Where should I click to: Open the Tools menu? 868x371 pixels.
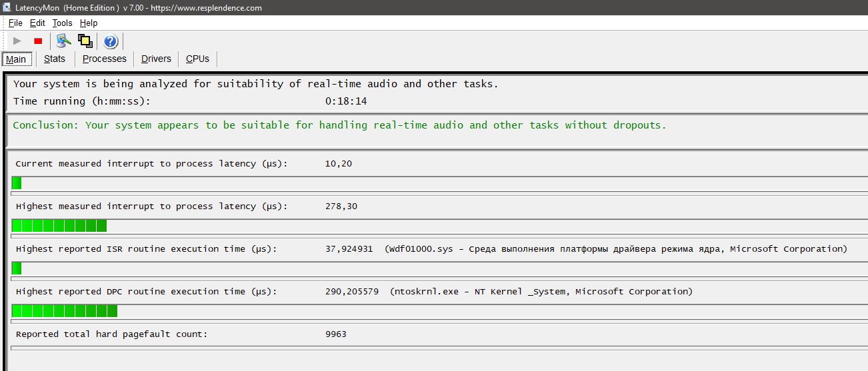click(x=62, y=23)
